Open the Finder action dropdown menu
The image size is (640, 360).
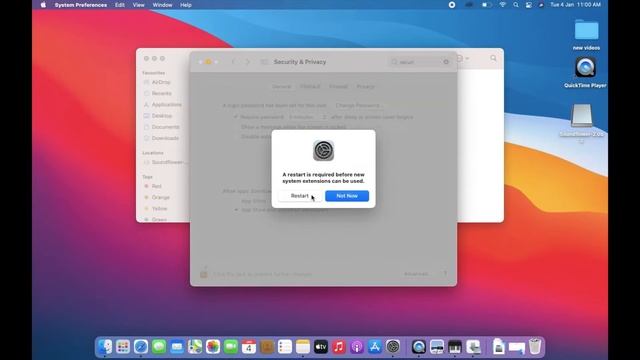click(x=462, y=58)
